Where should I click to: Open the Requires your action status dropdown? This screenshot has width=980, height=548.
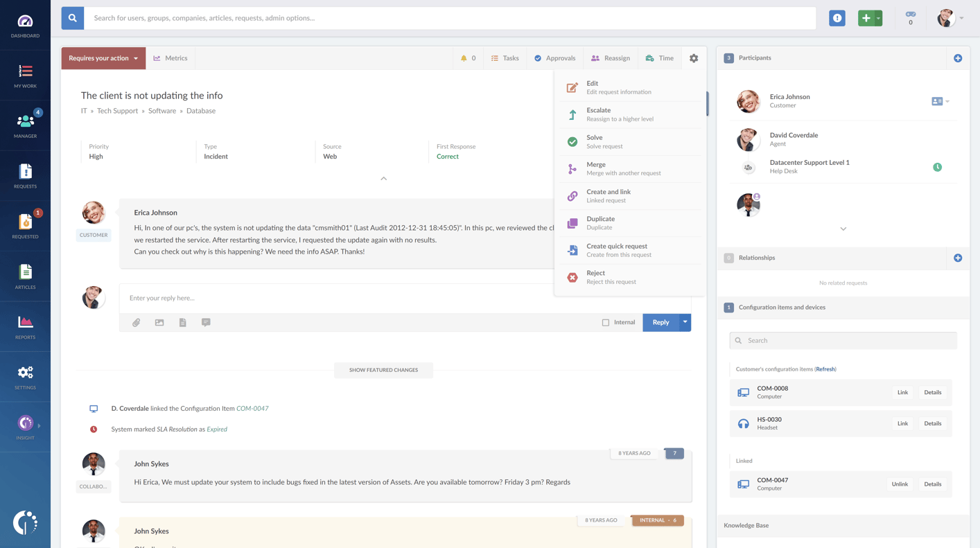pyautogui.click(x=103, y=58)
